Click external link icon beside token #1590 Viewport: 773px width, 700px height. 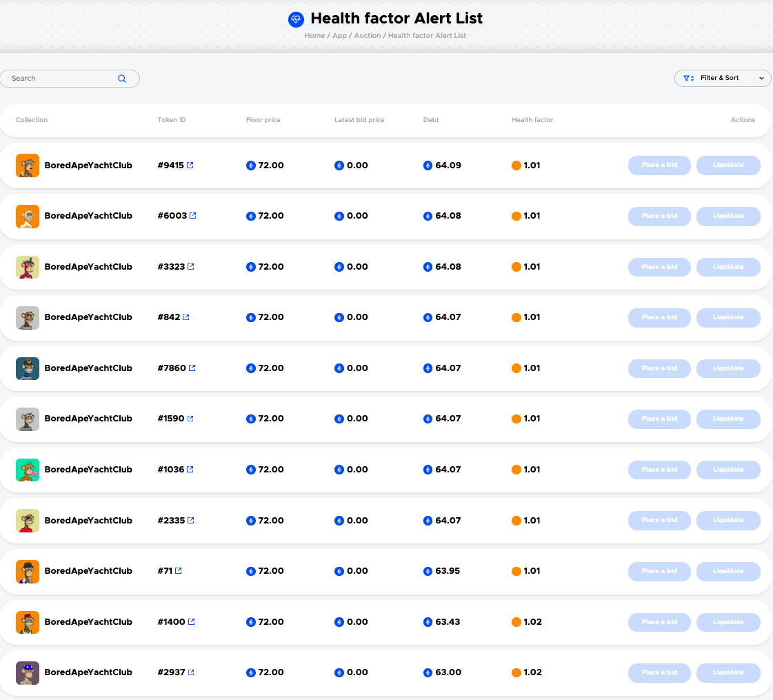190,419
